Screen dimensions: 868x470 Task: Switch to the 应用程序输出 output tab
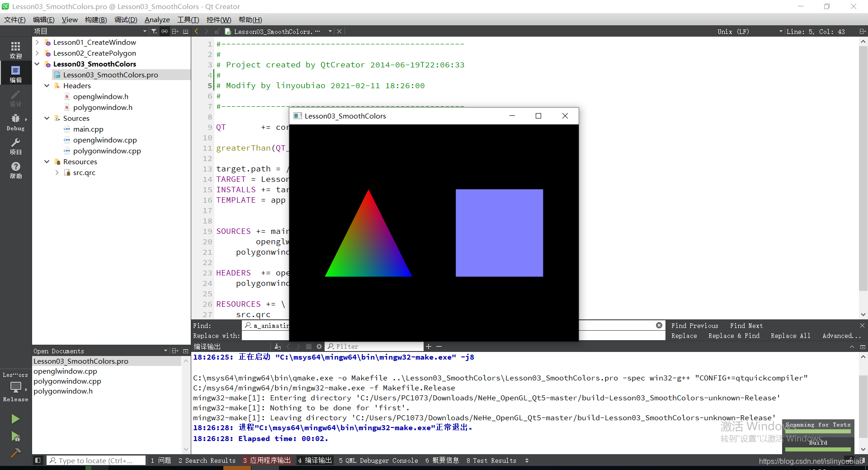point(267,461)
